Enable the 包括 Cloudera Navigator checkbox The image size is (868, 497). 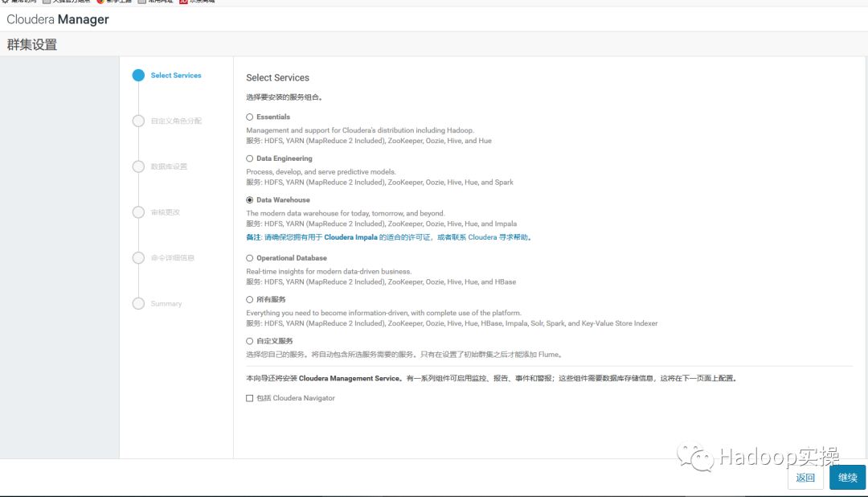tap(250, 398)
